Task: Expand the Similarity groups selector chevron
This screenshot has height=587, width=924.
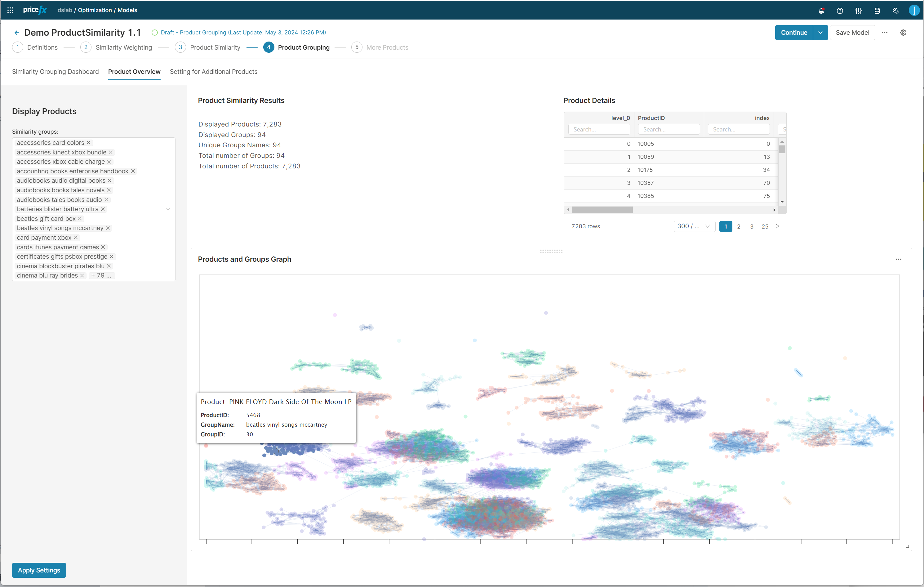Action: [x=168, y=209]
